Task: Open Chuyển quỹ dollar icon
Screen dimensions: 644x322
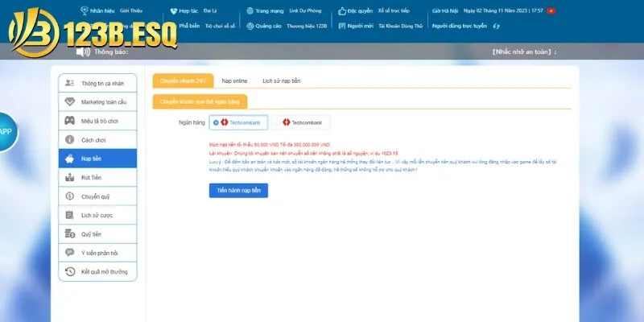Action: click(70, 196)
